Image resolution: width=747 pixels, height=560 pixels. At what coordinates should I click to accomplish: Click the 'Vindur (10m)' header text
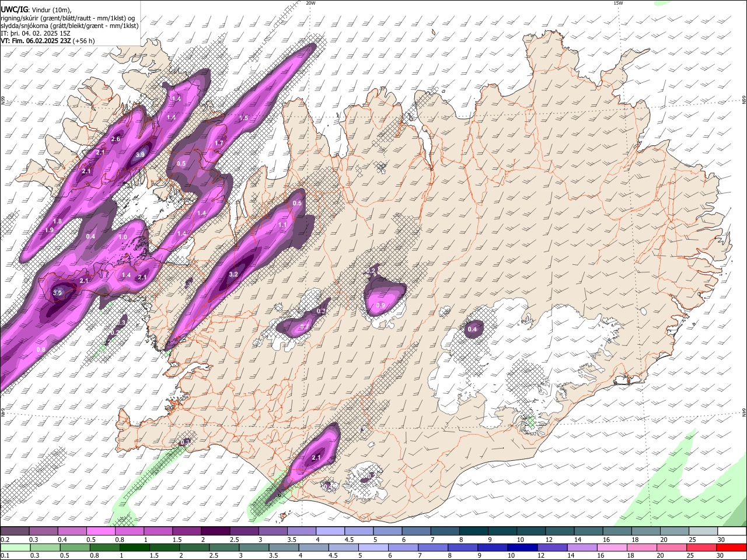(51, 9)
